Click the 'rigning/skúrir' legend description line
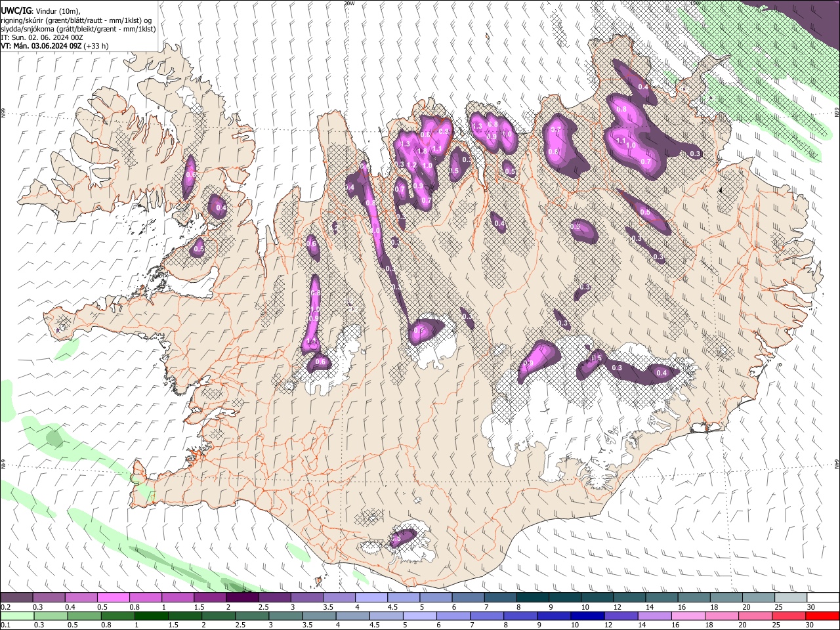The height and width of the screenshot is (630, 840). [x=76, y=20]
